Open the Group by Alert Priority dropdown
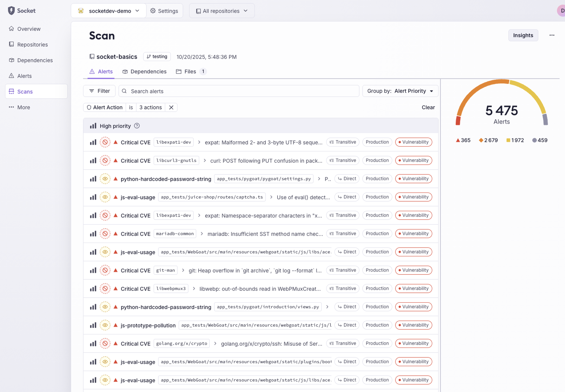565x392 pixels. tap(400, 91)
